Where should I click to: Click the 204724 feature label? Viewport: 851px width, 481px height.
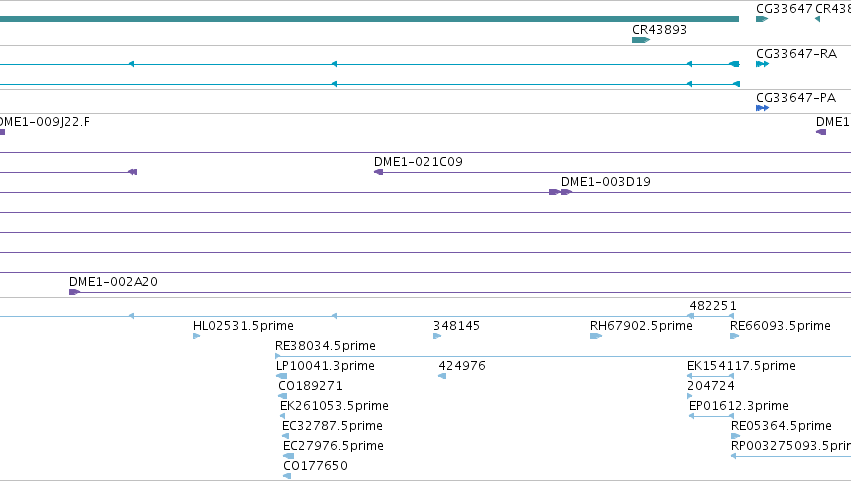click(x=710, y=386)
